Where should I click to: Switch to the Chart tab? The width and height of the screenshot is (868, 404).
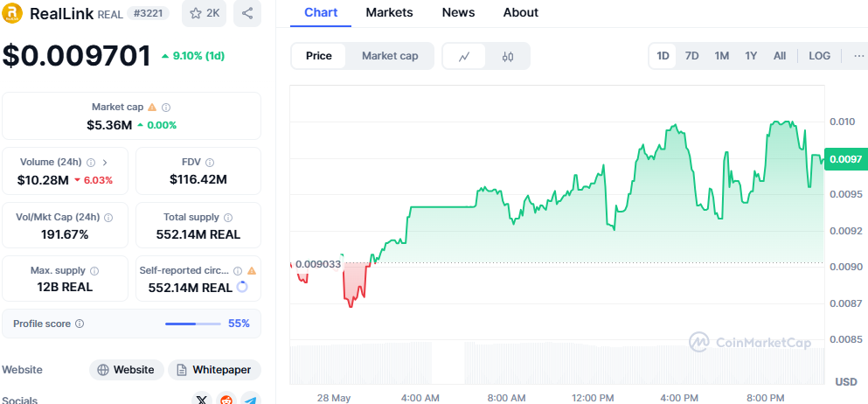(321, 12)
